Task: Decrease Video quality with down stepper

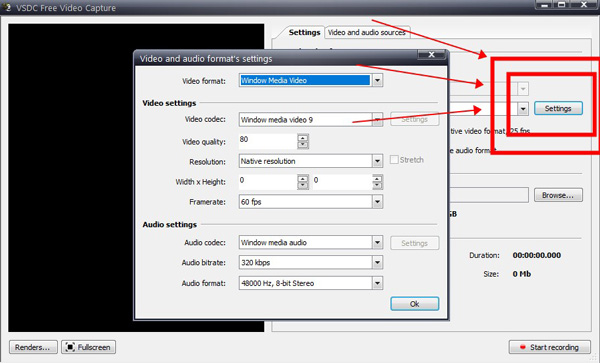Action: tap(303, 145)
